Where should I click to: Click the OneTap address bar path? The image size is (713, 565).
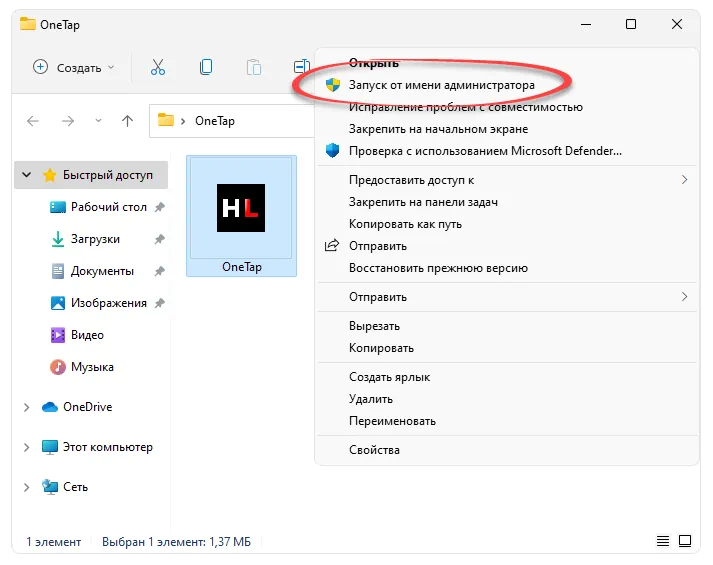tap(215, 121)
